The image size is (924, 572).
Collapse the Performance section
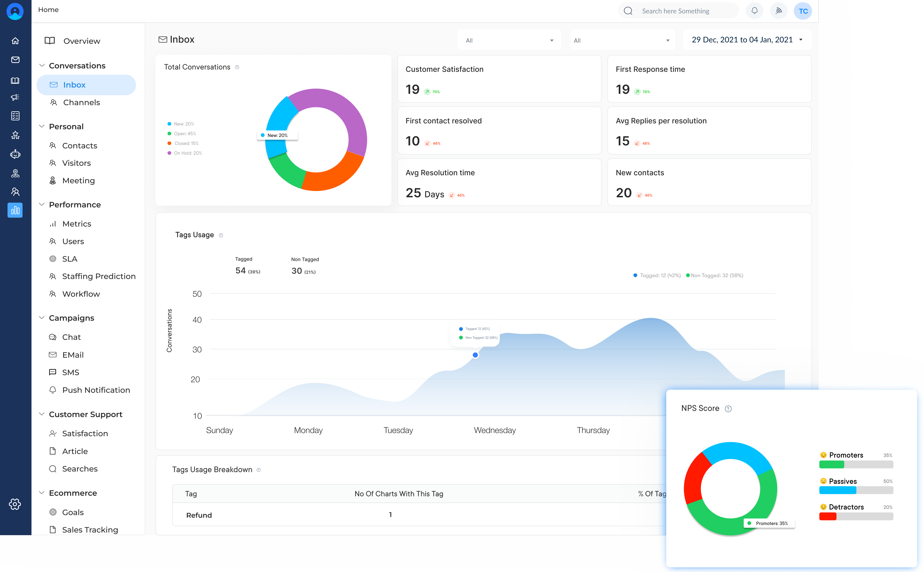pyautogui.click(x=42, y=204)
